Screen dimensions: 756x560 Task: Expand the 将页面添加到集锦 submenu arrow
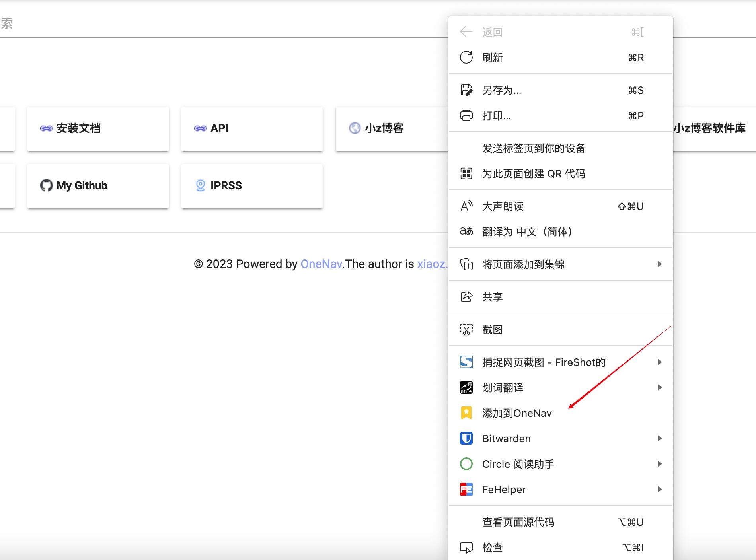(x=659, y=264)
